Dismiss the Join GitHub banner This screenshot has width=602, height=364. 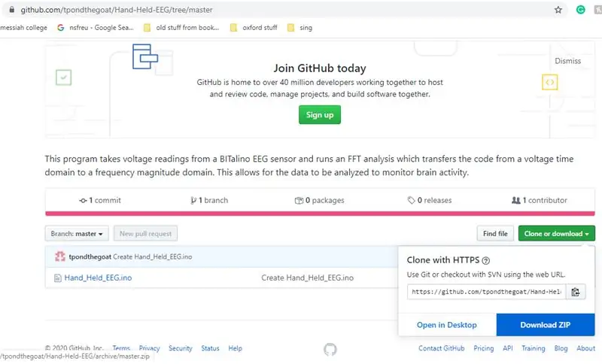567,61
